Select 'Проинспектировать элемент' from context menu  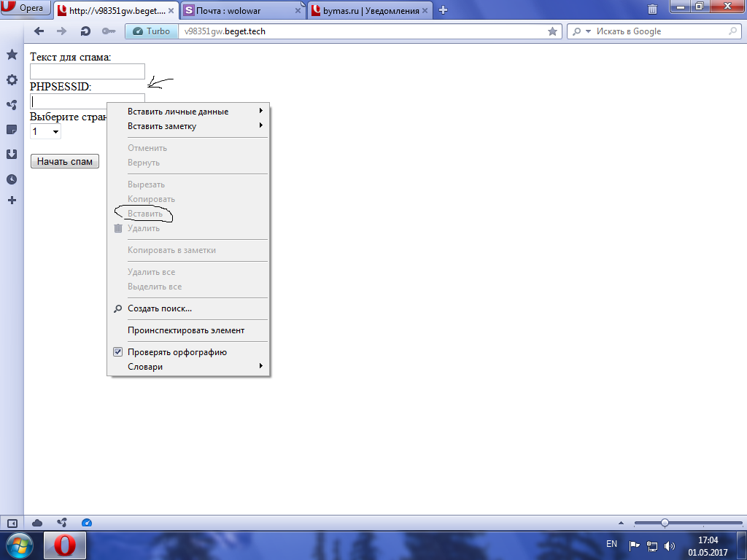[186, 330]
